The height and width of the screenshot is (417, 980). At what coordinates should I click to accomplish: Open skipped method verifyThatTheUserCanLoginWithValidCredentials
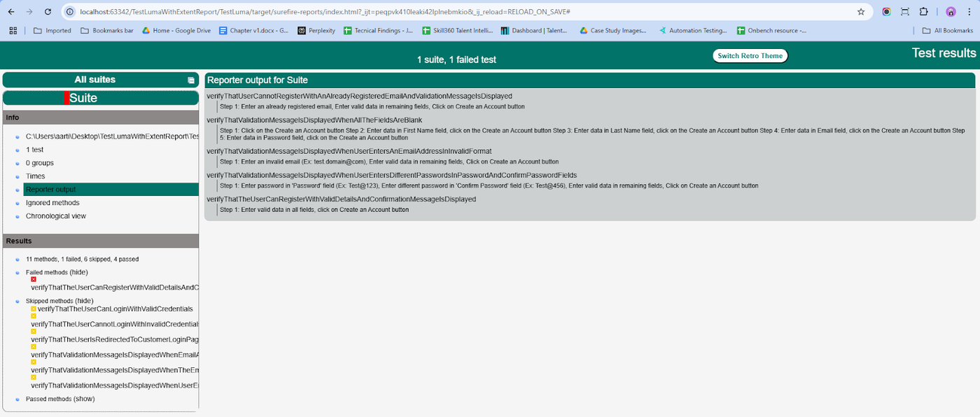pyautogui.click(x=115, y=309)
